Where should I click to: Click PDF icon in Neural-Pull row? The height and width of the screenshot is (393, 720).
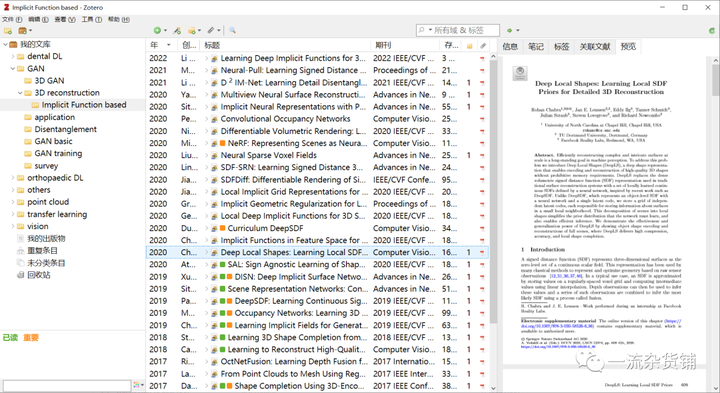(482, 70)
